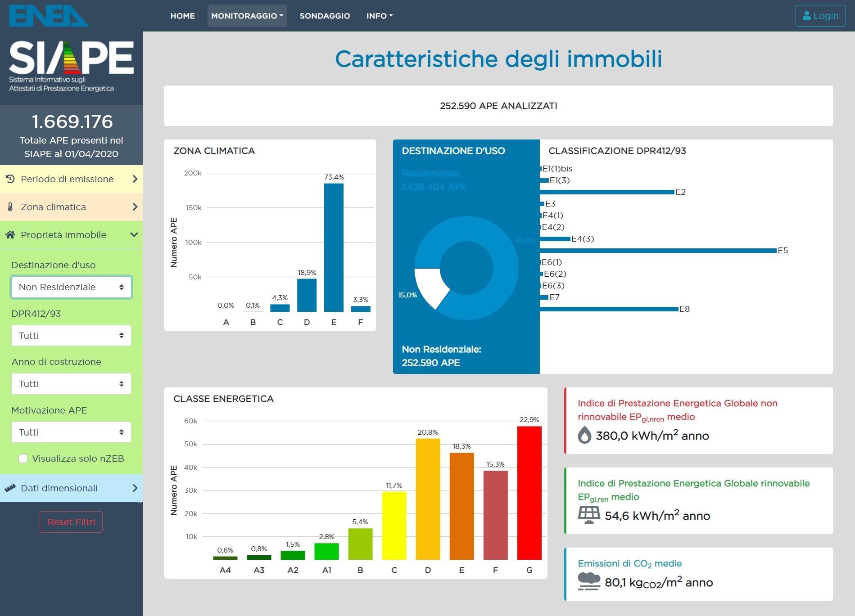Click the 'CLASSE ENERGETICA' chart heading

[x=223, y=399]
